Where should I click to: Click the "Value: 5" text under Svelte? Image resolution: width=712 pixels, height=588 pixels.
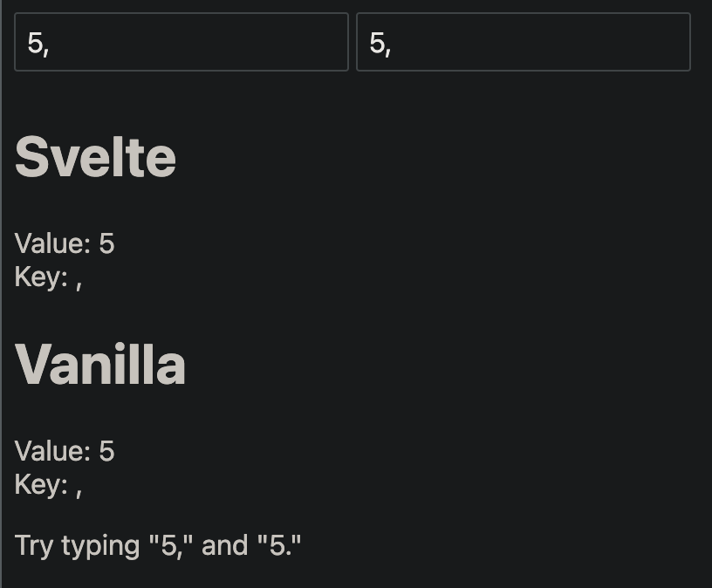tap(64, 244)
